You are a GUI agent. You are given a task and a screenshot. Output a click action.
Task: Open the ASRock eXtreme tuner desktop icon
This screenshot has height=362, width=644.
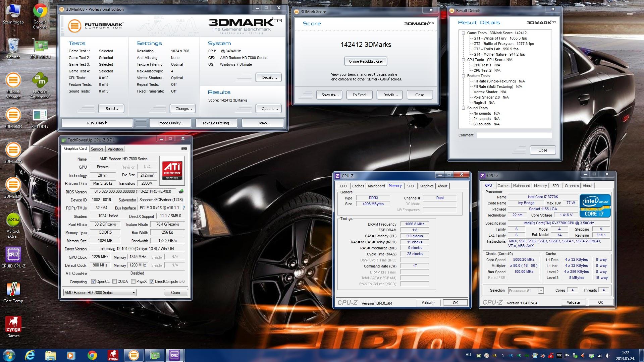13,220
